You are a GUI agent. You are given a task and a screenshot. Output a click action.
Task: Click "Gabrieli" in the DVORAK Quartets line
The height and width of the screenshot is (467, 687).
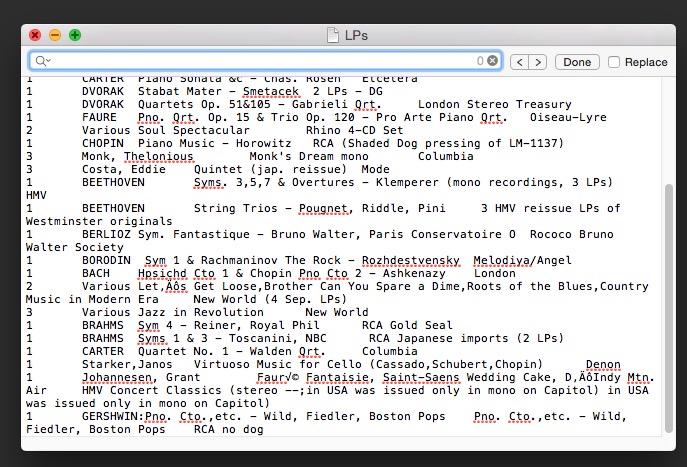point(319,104)
